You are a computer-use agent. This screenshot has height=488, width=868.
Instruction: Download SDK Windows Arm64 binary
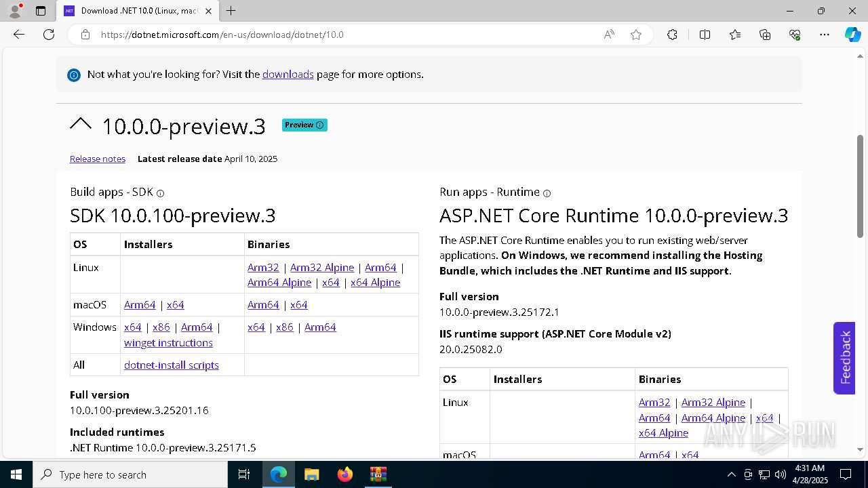pyautogui.click(x=320, y=327)
